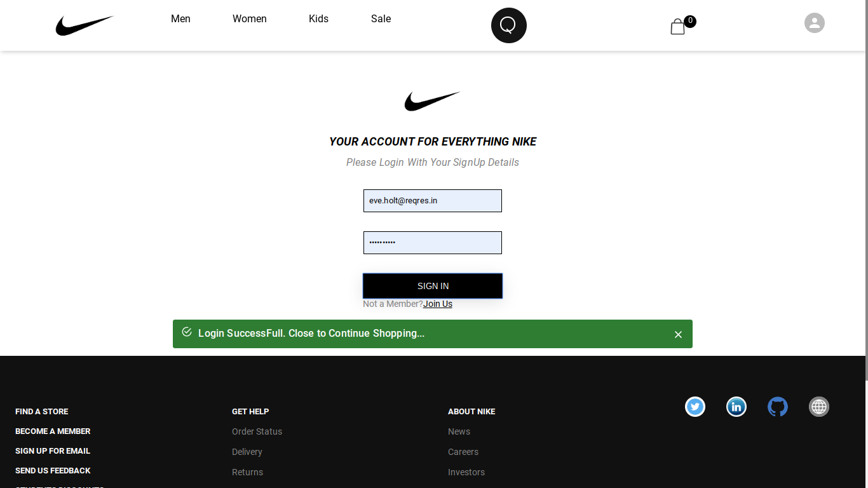Open FIND A STORE footer link
The height and width of the screenshot is (488, 868).
[42, 412]
